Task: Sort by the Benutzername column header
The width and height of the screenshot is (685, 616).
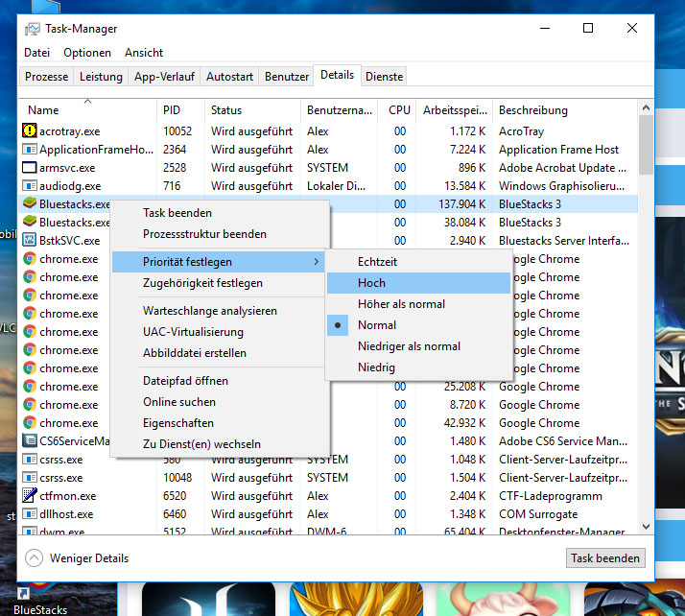Action: coord(339,110)
